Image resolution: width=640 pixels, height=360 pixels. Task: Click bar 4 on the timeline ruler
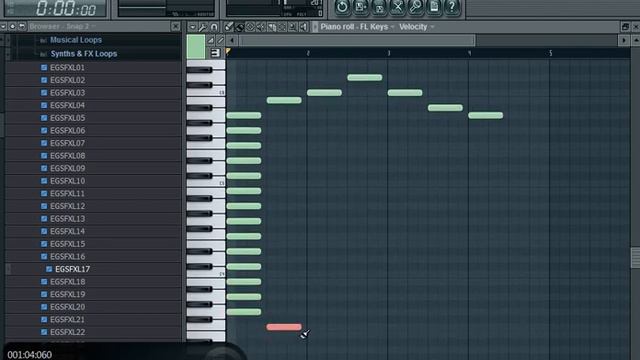click(469, 53)
